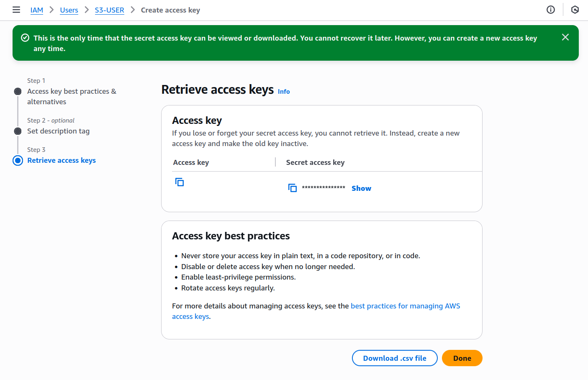Viewport: 588px width, 380px height.
Task: Open the info panel circle icon
Action: point(551,10)
